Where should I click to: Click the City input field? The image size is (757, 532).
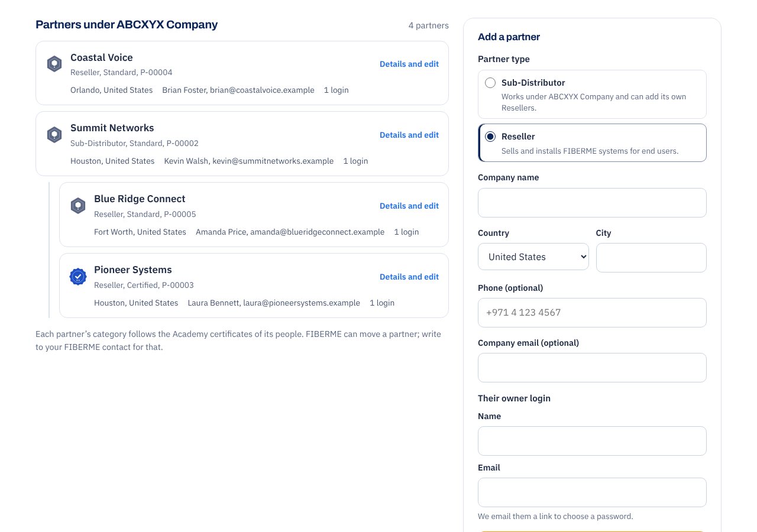click(651, 258)
